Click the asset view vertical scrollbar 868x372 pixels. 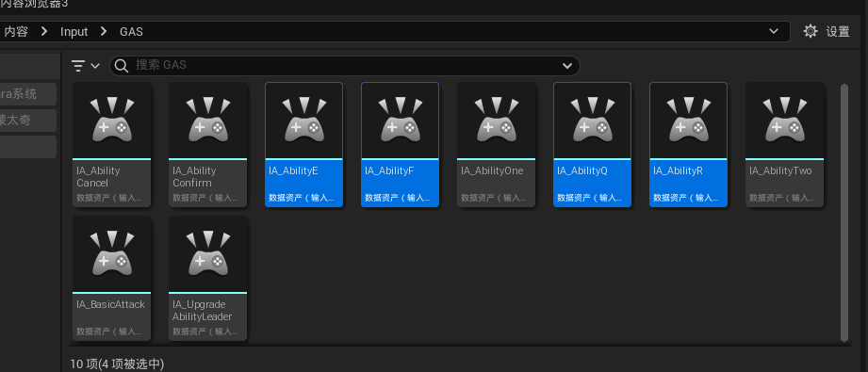tap(844, 213)
